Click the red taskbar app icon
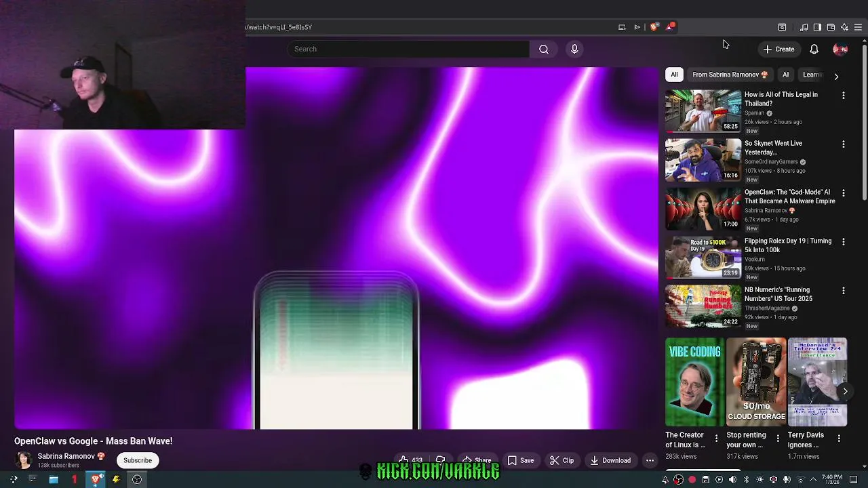Viewport: 868px width, 488px height. pos(75,479)
